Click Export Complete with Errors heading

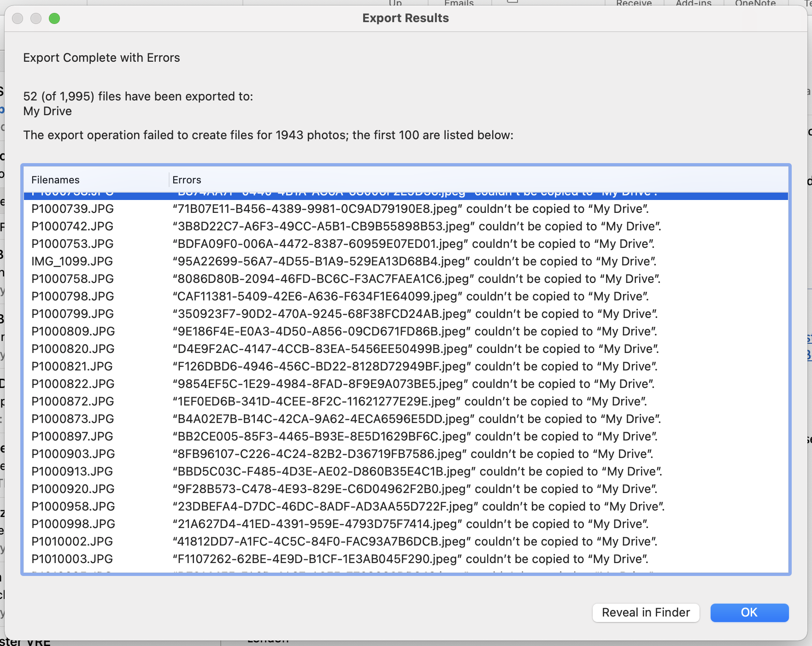point(101,58)
